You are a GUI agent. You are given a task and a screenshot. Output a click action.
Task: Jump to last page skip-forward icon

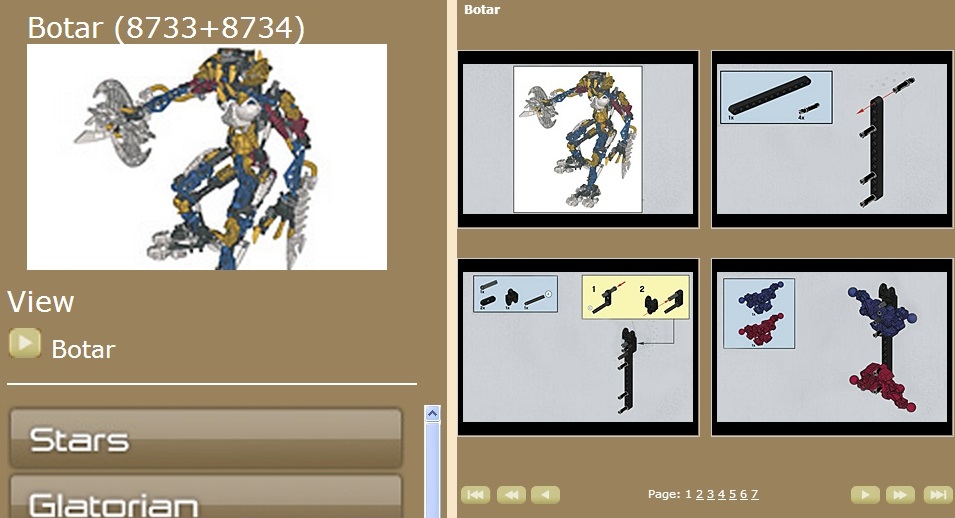pos(938,494)
